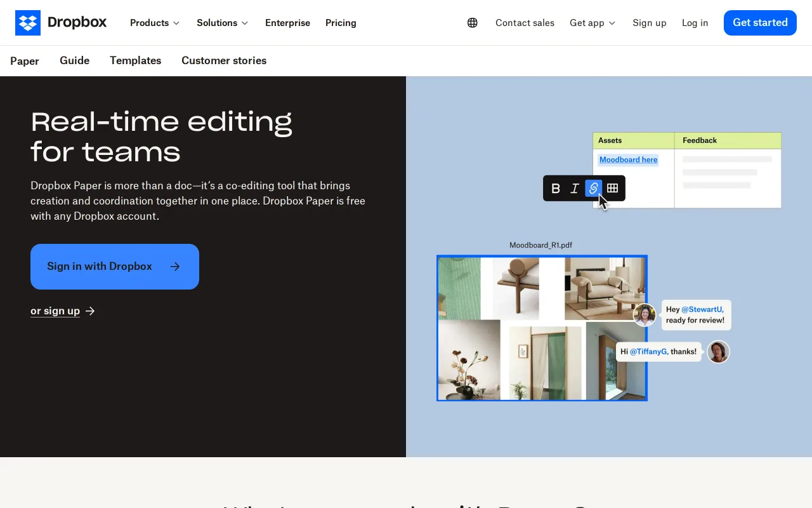This screenshot has height=508, width=812.
Task: Click the table grid icon in illustration toolbar
Action: point(612,188)
